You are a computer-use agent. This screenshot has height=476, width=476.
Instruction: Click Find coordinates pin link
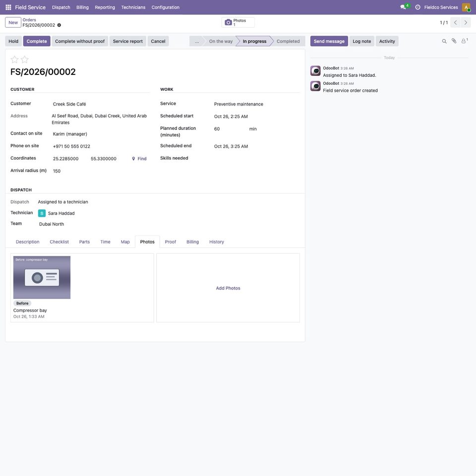[139, 159]
